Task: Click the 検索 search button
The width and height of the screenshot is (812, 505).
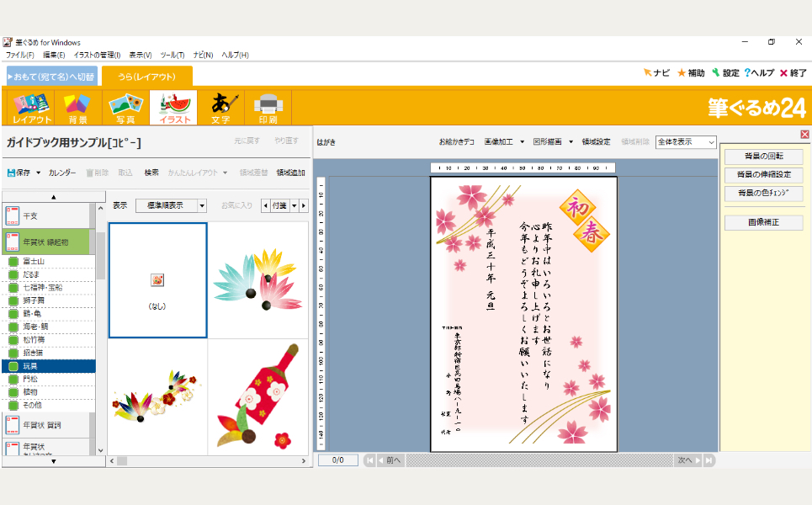Action: [151, 173]
